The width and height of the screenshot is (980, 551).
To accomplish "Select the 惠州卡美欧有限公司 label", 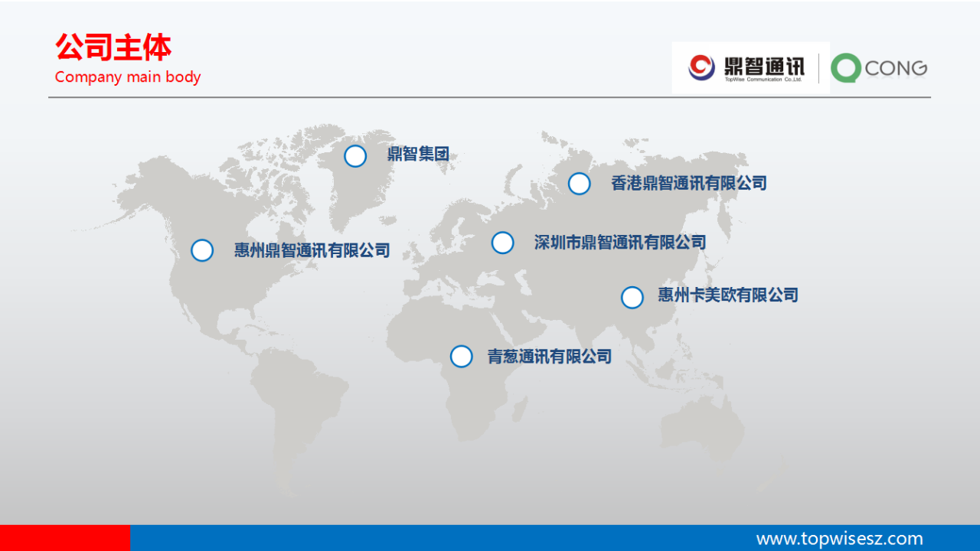I will tap(727, 295).
